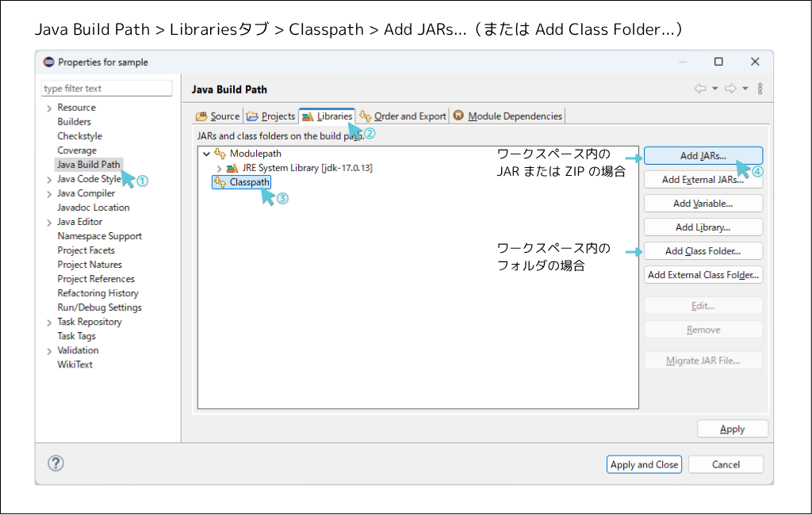812x515 pixels.
Task: Select Java Build Path in the tree
Action: click(x=89, y=165)
